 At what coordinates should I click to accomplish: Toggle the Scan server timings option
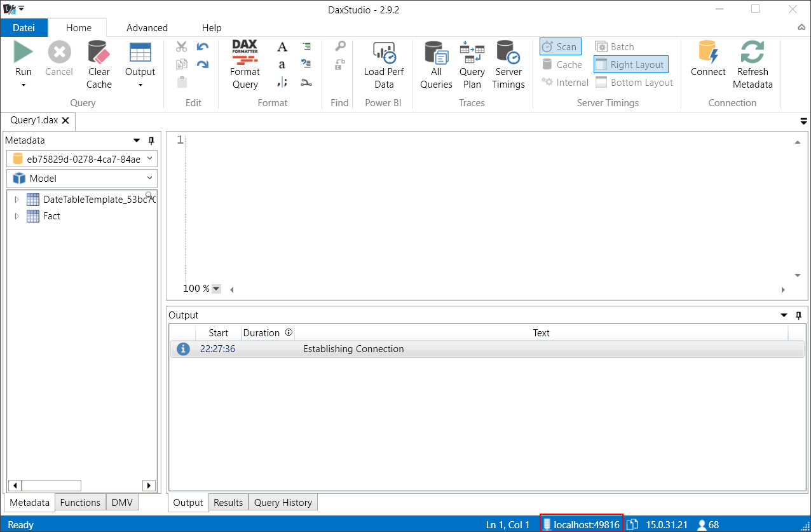[x=560, y=46]
